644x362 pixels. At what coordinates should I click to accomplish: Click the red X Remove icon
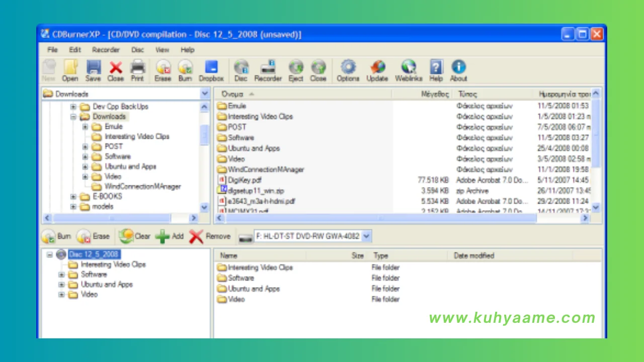(x=210, y=236)
